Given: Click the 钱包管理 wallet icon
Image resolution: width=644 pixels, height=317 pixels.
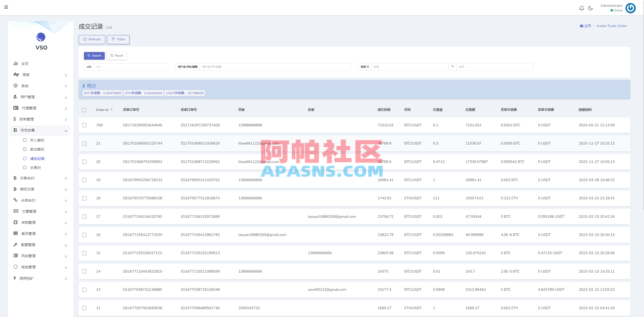Looking at the screenshot, I should pos(15,267).
